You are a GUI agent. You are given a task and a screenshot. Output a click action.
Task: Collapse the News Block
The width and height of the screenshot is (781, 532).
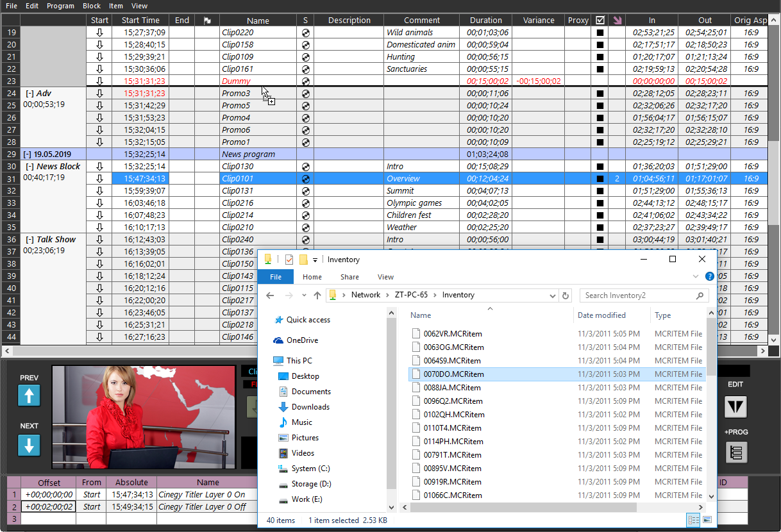pos(30,167)
